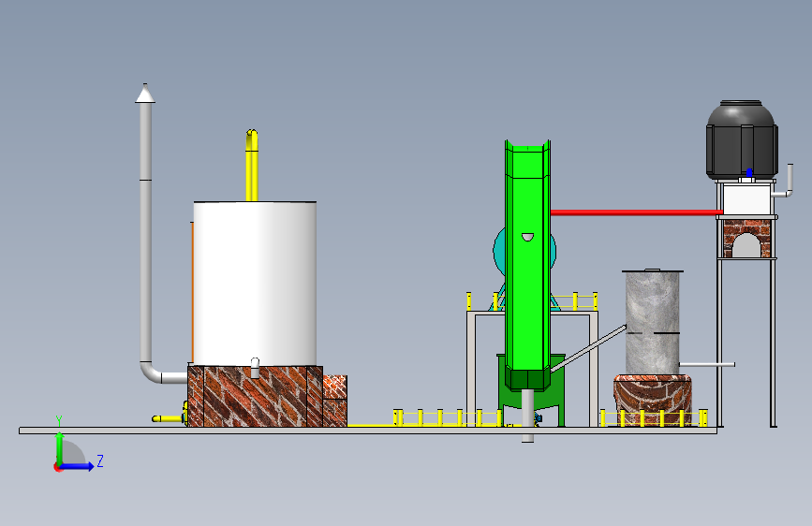Pick the horizontal grey pipe leaving concrete cylinder
Image resolution: width=812 pixels, height=526 pixels.
click(x=707, y=364)
